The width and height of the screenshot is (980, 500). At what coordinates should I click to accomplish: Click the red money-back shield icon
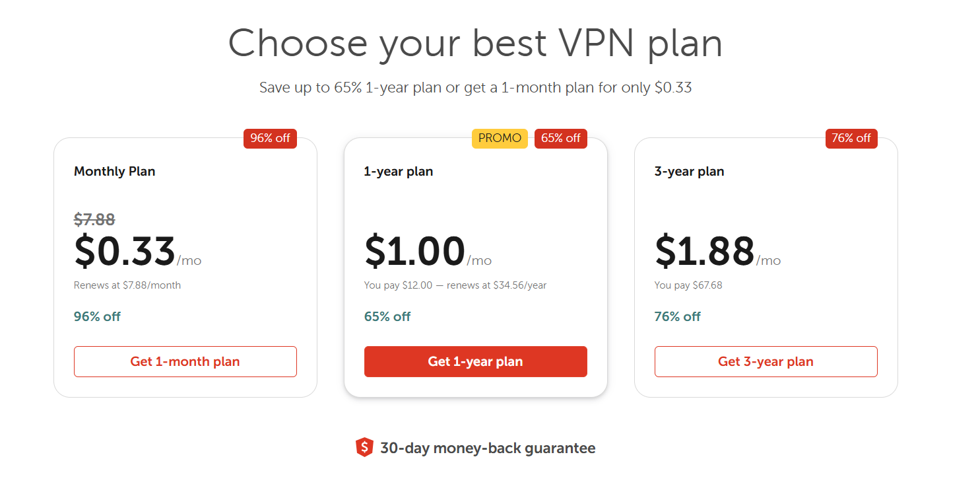[x=364, y=448]
